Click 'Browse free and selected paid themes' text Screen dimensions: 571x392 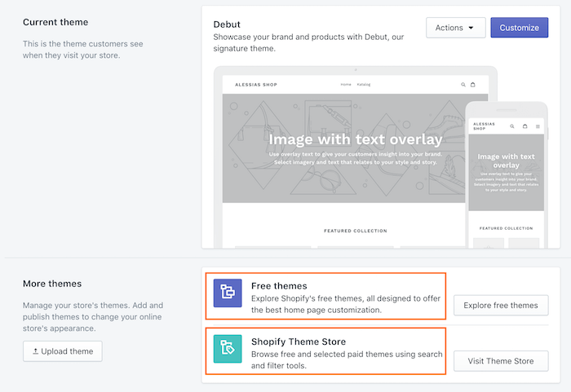[x=347, y=360]
